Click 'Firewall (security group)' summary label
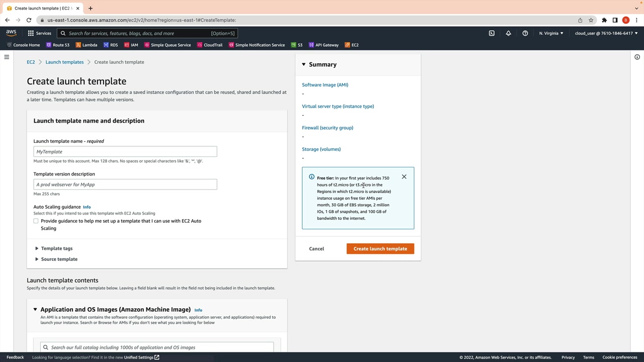Viewport: 644px width, 362px height. coord(328,128)
